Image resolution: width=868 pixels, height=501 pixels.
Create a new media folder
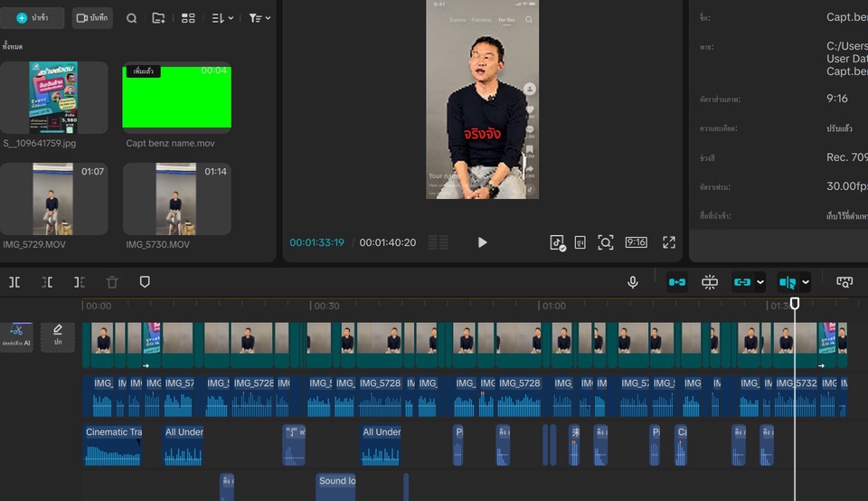158,18
